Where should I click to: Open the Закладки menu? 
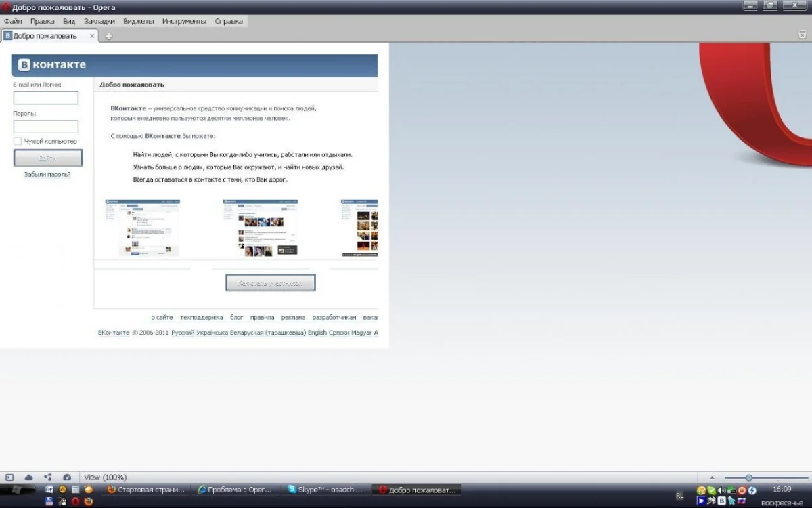99,21
